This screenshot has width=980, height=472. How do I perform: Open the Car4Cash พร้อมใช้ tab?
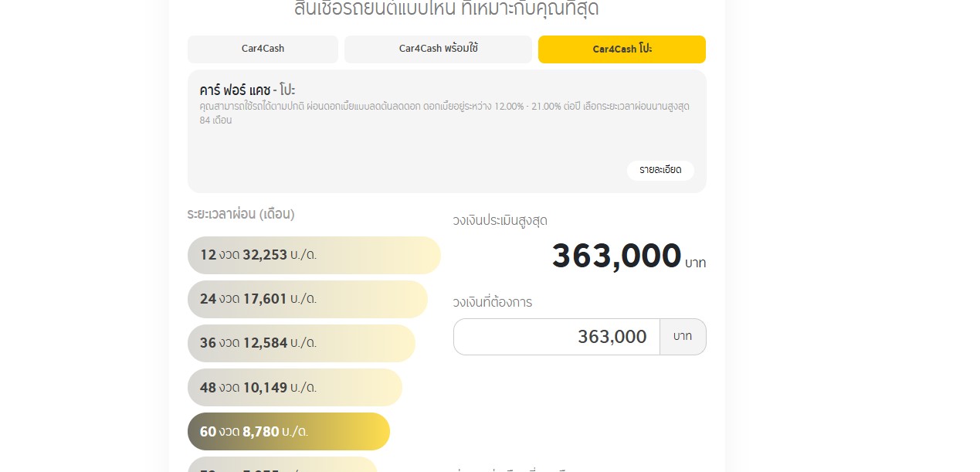pyautogui.click(x=438, y=49)
